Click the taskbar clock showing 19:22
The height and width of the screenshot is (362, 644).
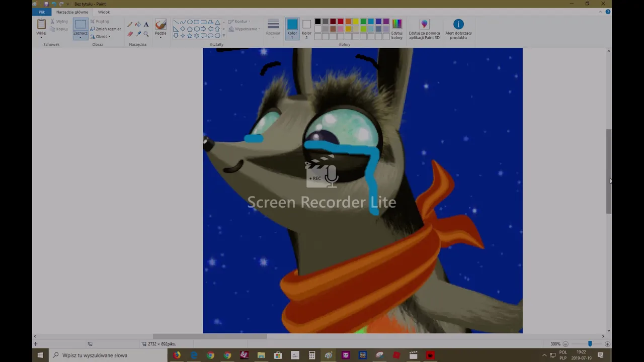(582, 355)
